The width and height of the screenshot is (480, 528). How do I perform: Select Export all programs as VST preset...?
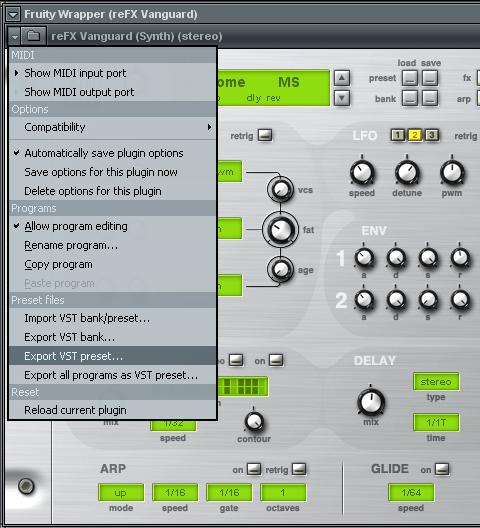click(113, 375)
